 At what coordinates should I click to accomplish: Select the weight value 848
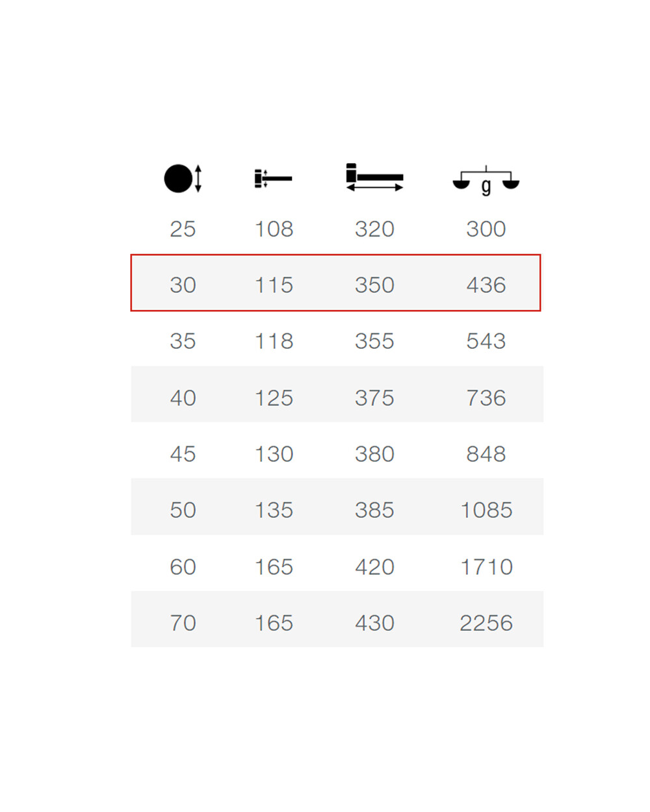coord(486,454)
